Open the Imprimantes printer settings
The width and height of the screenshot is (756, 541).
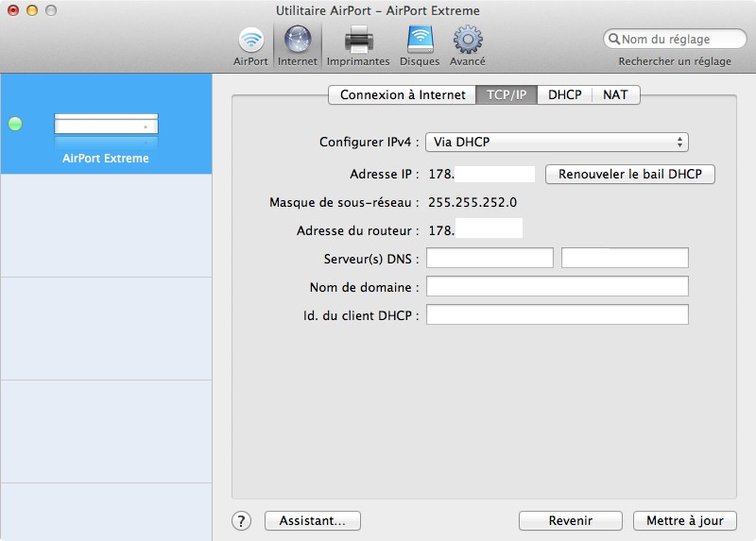point(358,45)
